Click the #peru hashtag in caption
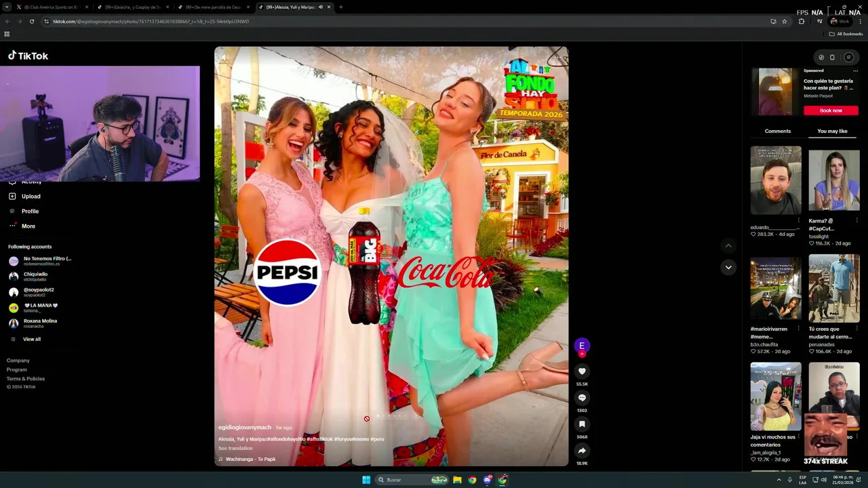 point(377,439)
